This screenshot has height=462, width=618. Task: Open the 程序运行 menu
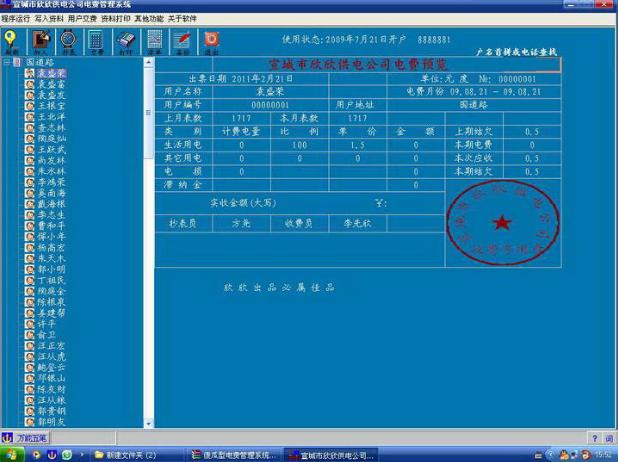[15, 18]
